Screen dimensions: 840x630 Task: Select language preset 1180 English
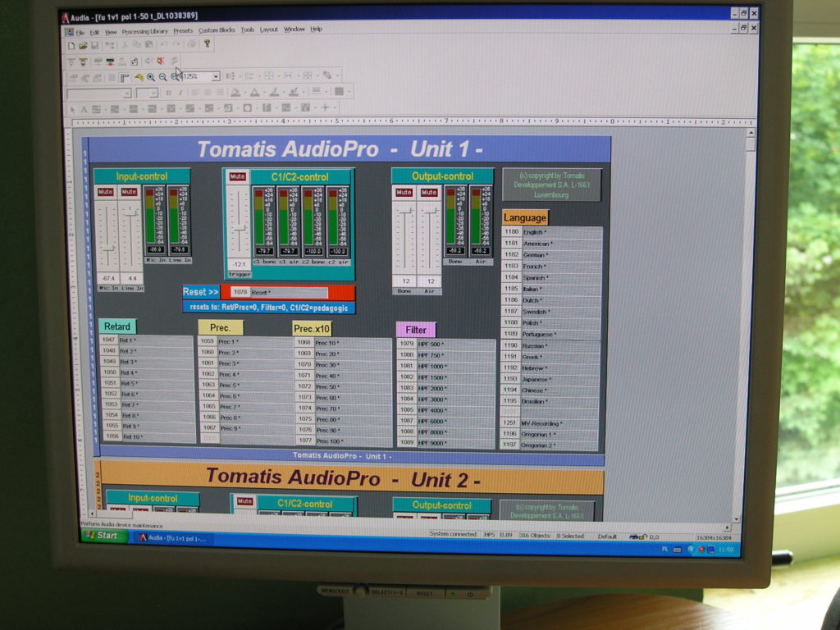(552, 232)
